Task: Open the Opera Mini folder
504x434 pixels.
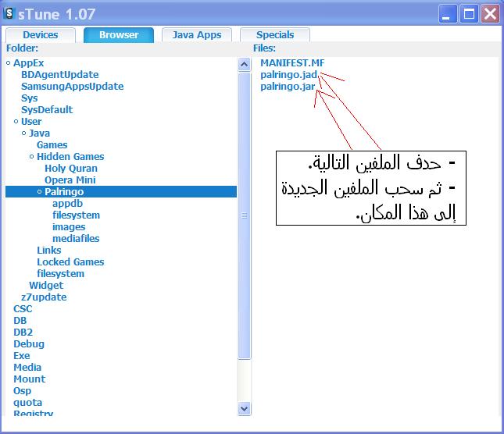Action: coord(70,180)
